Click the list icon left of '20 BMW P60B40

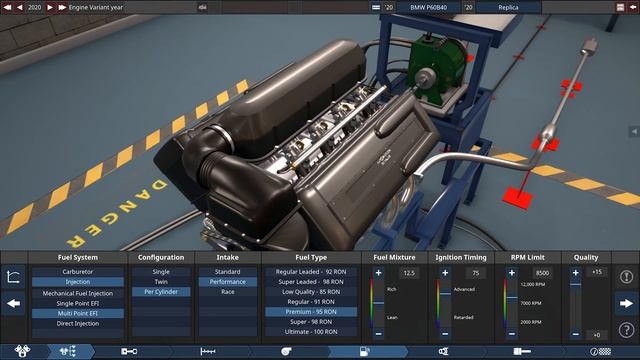point(376,7)
